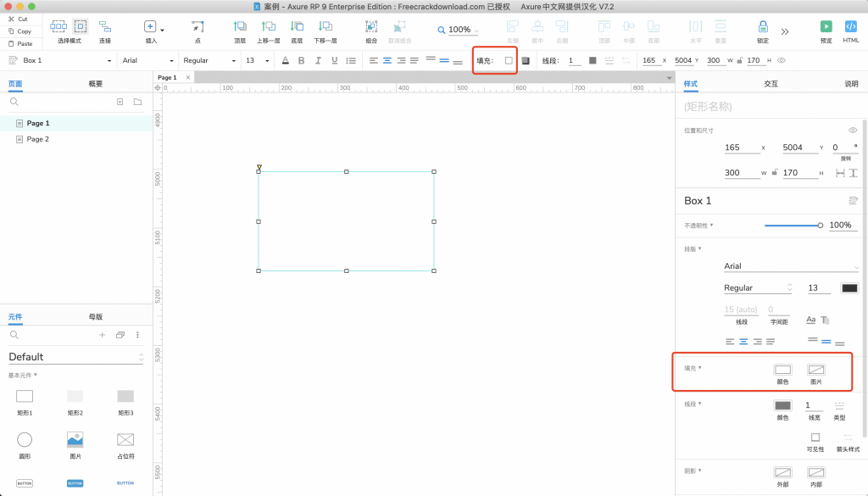Open the 100% zoom level dropdown
Screen dimensions: 868x496
(x=459, y=30)
